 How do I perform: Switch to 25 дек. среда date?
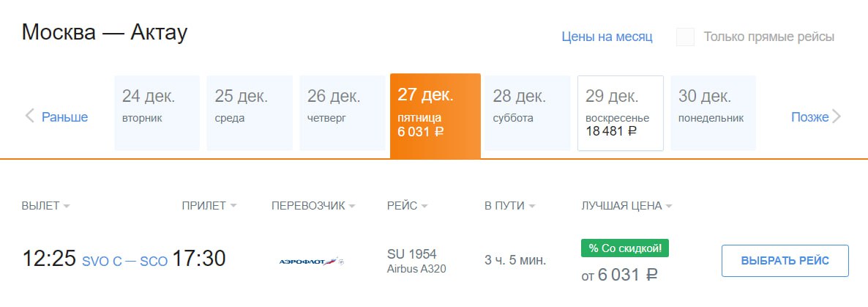[x=250, y=113]
